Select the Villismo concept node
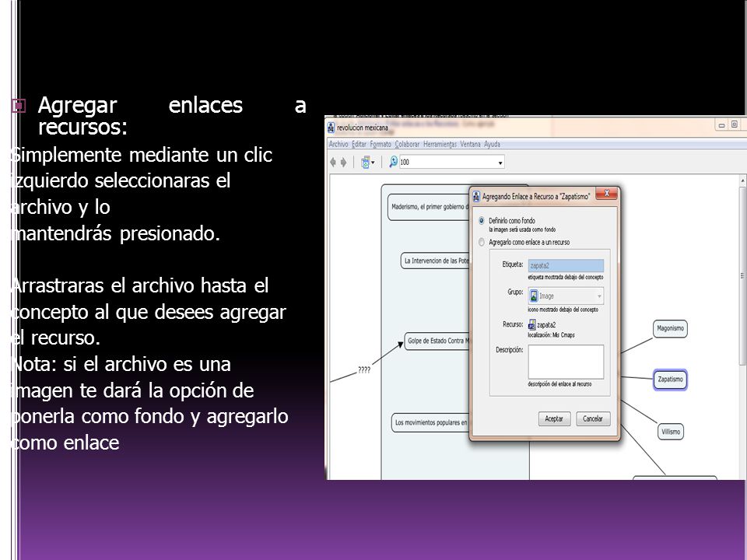Viewport: 747px width, 560px height. pos(670,432)
